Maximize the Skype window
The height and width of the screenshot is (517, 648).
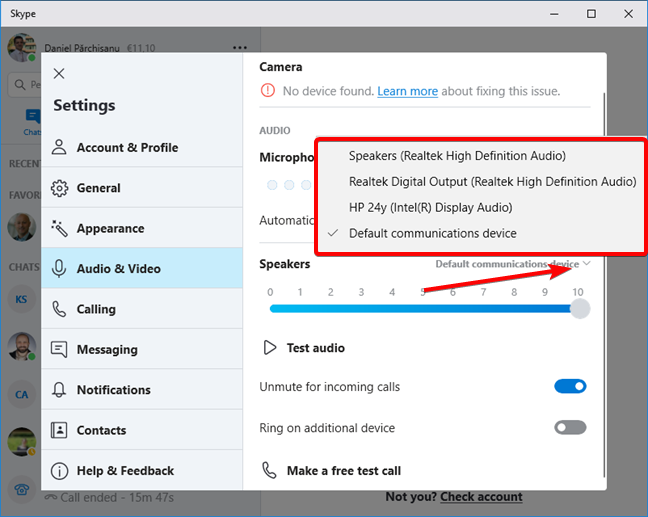click(591, 14)
